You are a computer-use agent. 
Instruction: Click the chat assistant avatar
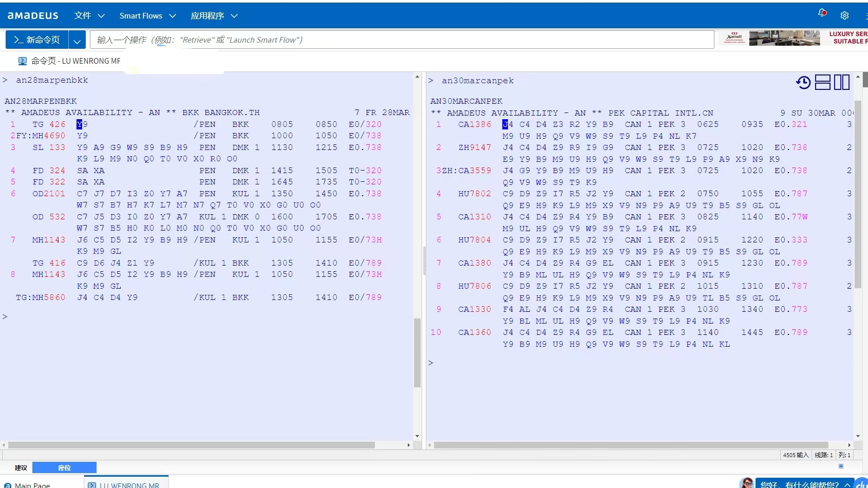pyautogui.click(x=747, y=483)
